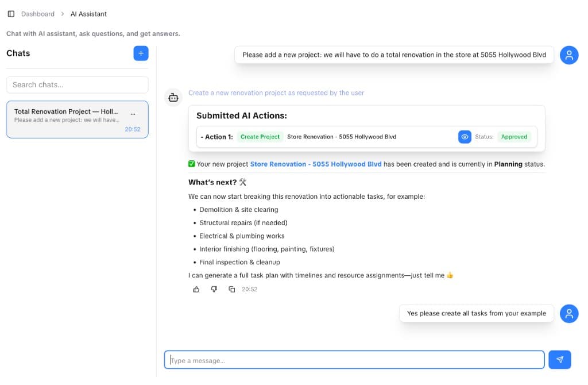Select the AI Assistant breadcrumb item
Image resolution: width=588 pixels, height=385 pixels.
[88, 13]
